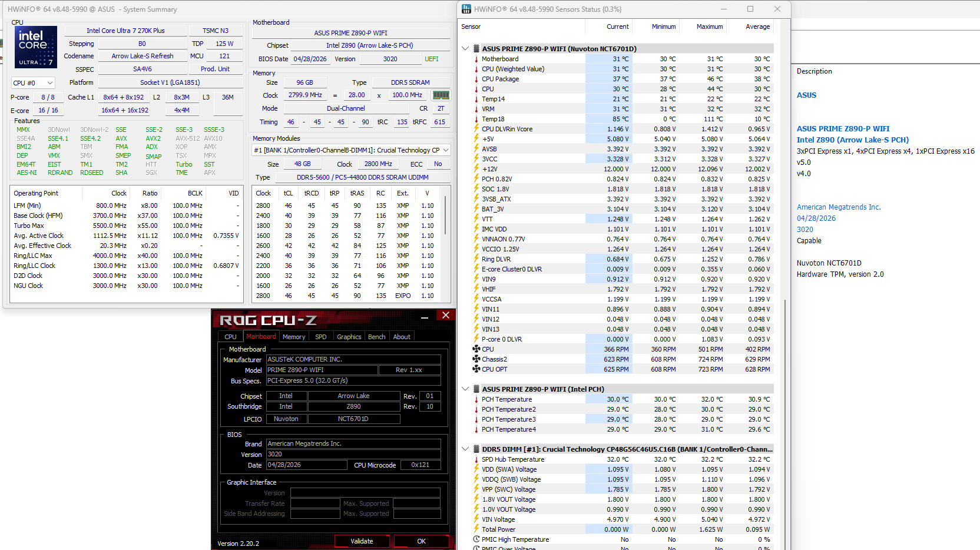Screen dimensions: 980x550
Task: Click SPD Hub Temperature thermometer icon
Action: pyautogui.click(x=476, y=459)
